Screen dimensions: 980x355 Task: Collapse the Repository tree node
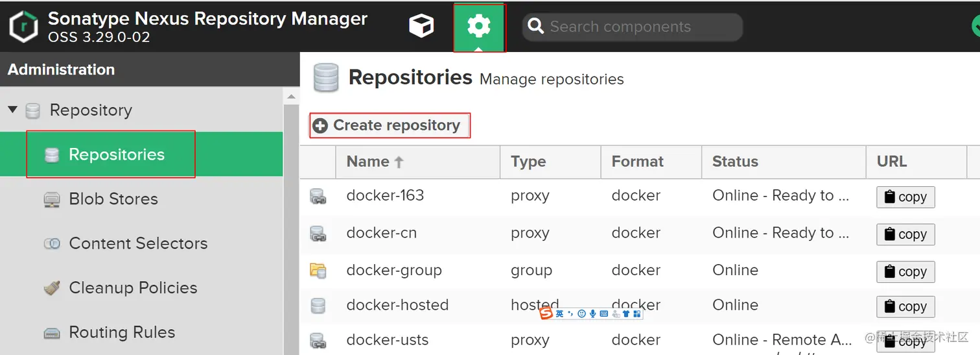click(12, 110)
